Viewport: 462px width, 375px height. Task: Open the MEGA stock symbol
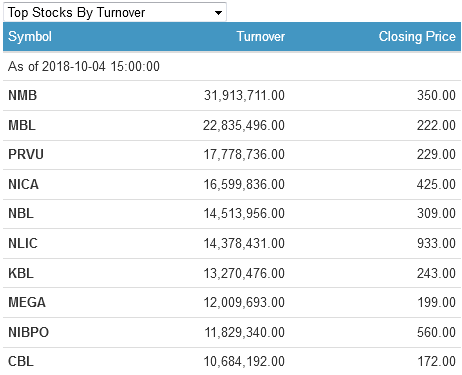click(x=27, y=302)
